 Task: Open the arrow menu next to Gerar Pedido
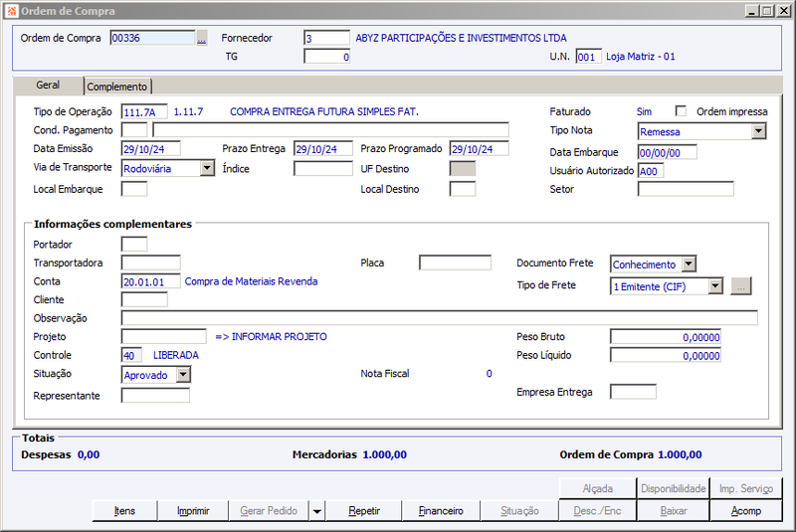(x=316, y=511)
